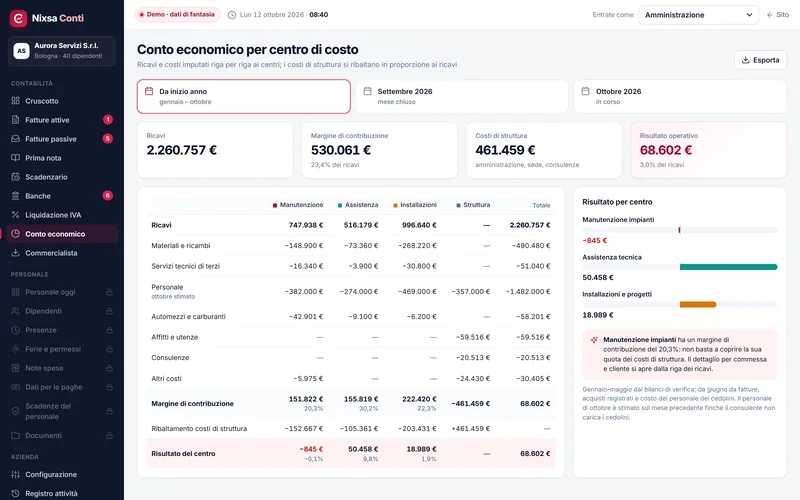Click the Automezzi e carburanti -42.901 € cell

[306, 317]
